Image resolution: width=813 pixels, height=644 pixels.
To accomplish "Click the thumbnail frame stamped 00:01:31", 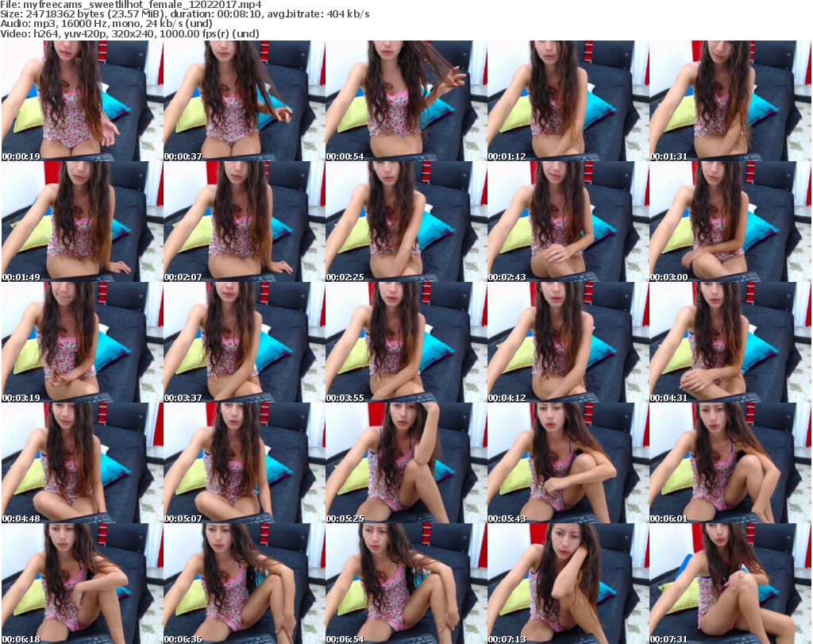I will (730, 101).
